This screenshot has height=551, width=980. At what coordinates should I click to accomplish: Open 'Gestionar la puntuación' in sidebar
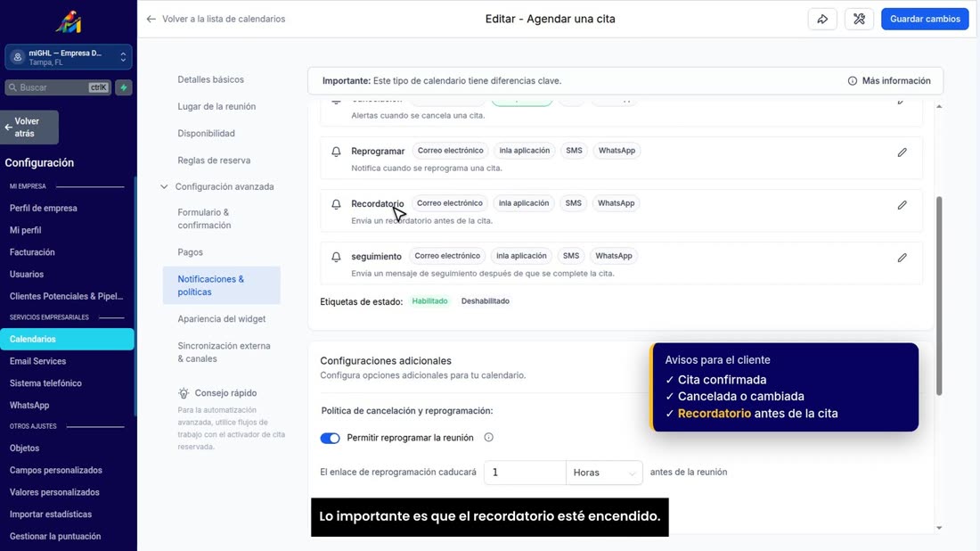click(x=55, y=536)
